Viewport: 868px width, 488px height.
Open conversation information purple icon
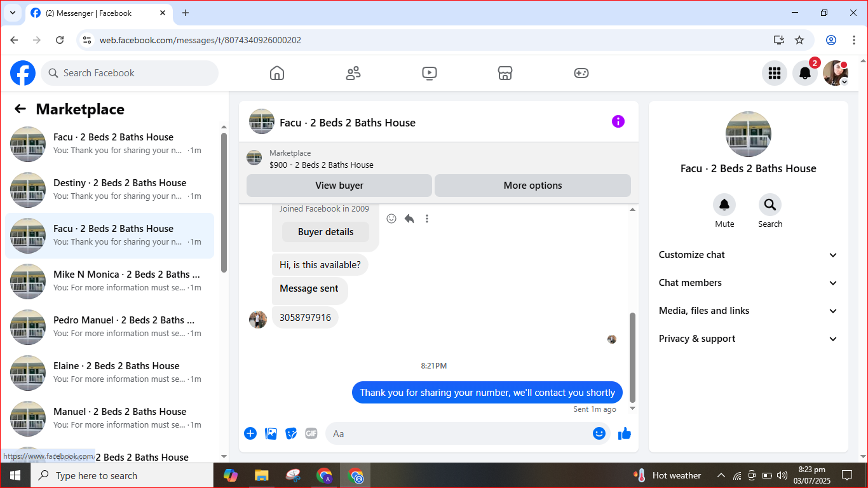coord(618,121)
